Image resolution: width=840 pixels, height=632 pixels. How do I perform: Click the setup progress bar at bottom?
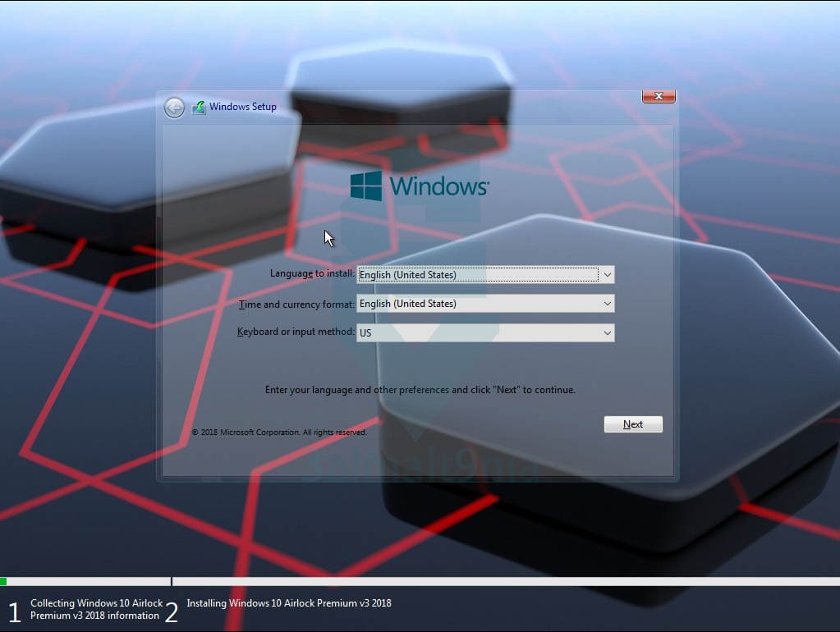point(420,581)
